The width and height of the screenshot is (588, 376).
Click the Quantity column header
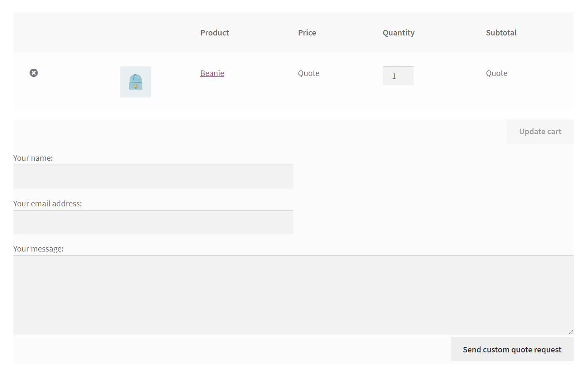point(398,32)
